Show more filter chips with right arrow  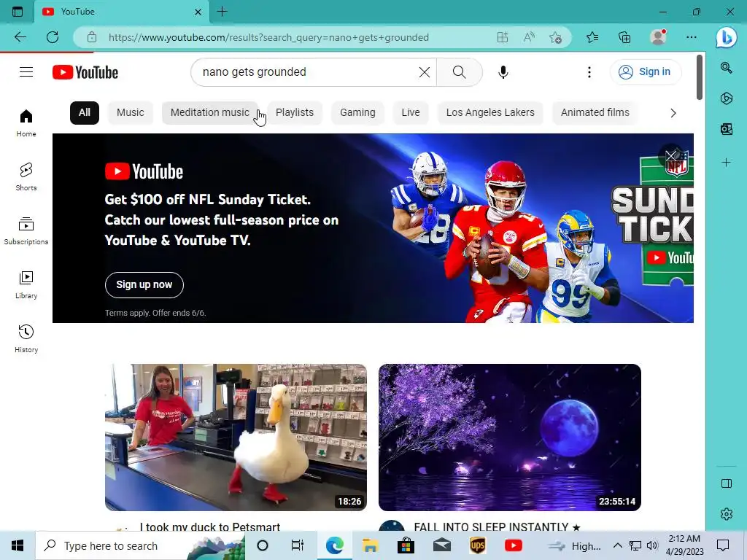point(673,113)
